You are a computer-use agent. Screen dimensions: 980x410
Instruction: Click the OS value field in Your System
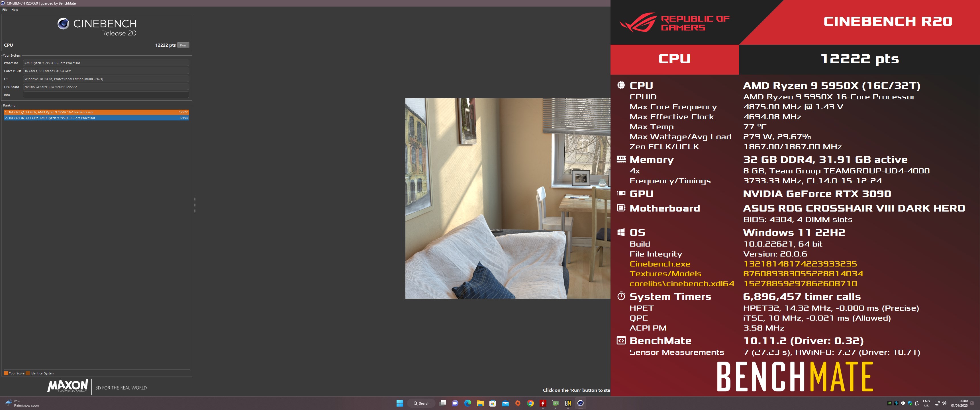point(106,79)
